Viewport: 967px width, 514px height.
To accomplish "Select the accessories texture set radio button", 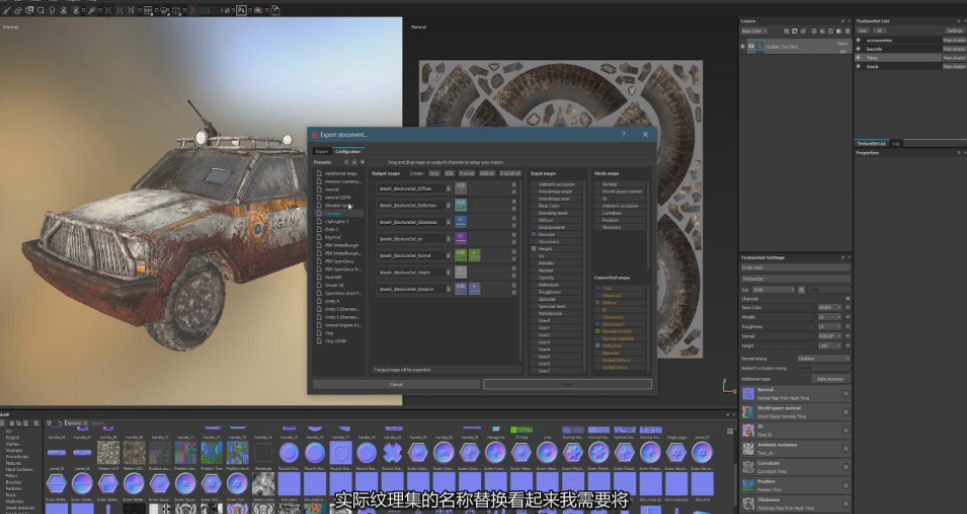I will point(858,40).
